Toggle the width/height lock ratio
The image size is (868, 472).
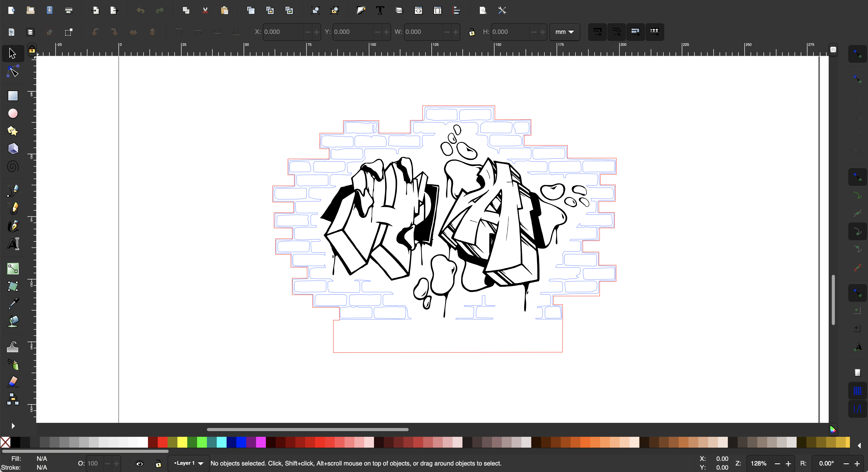472,32
